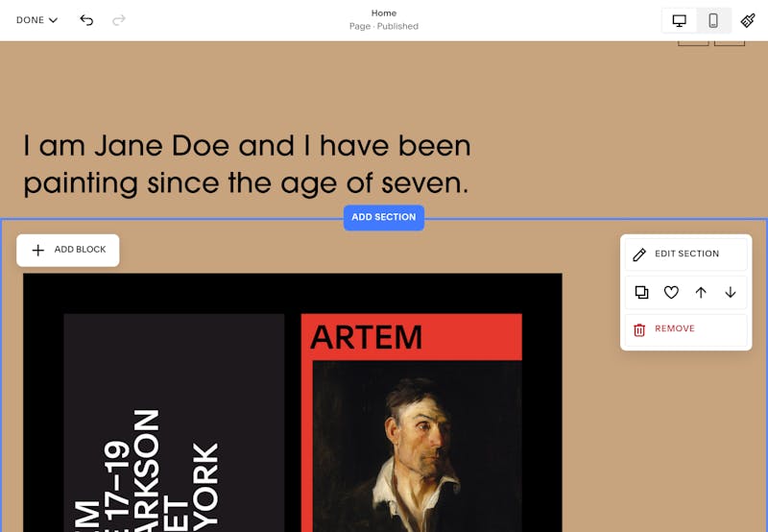This screenshot has height=532, width=768.
Task: Switch to desktop view
Action: 679,20
